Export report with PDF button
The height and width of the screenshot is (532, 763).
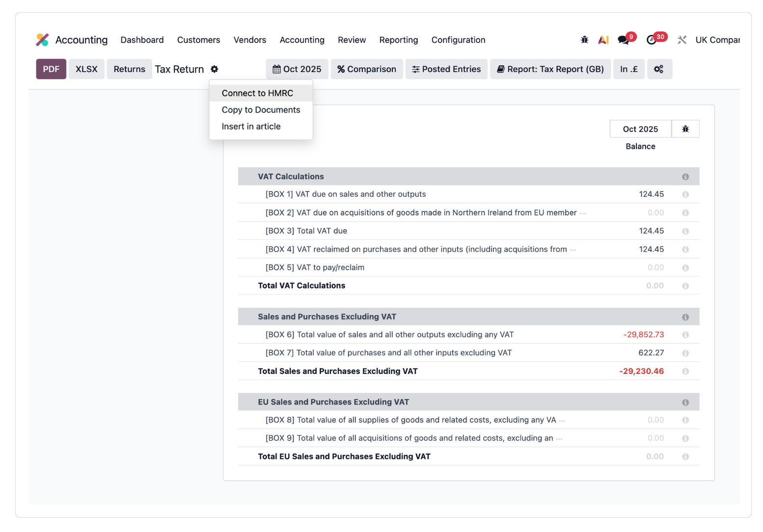click(x=51, y=69)
